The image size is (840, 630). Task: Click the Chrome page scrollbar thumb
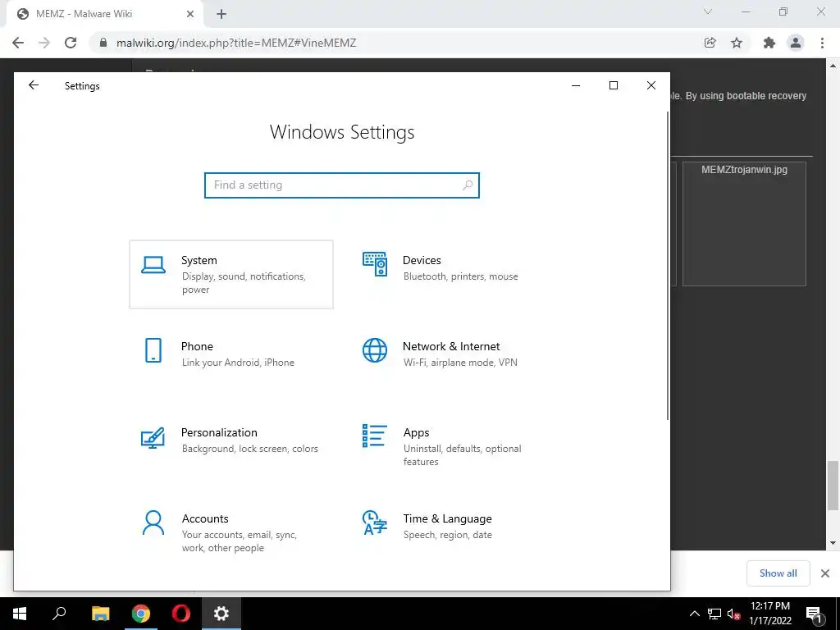(833, 486)
